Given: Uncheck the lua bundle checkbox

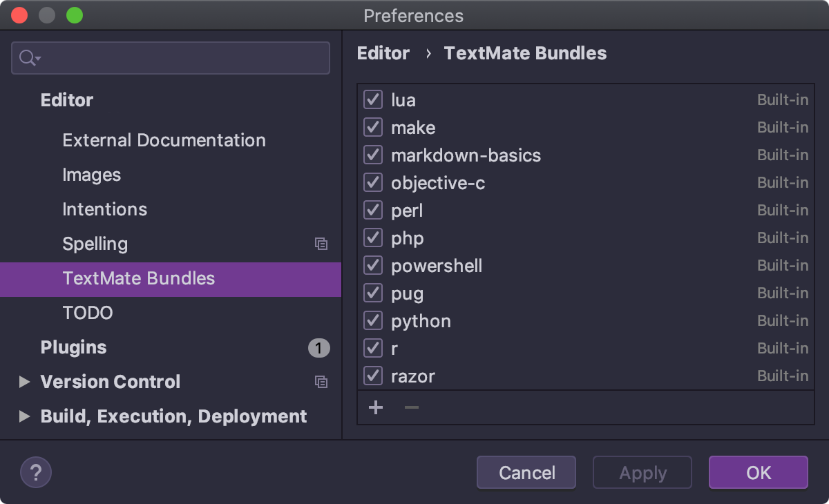Looking at the screenshot, I should pos(373,99).
